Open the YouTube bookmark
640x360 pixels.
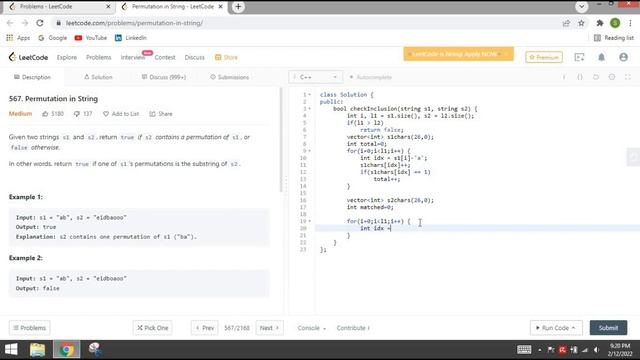[x=91, y=38]
